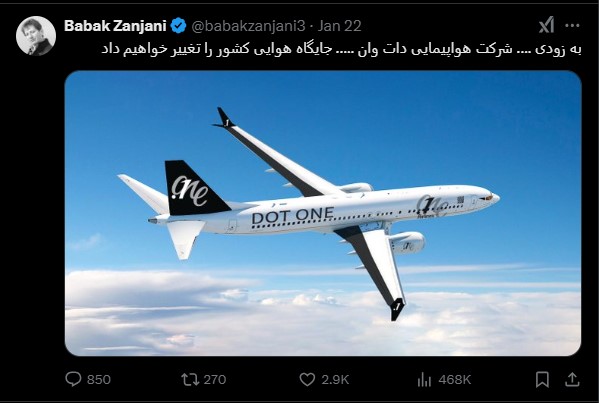The width and height of the screenshot is (599, 403).
Task: Open the three-dot more options menu
Action: pyautogui.click(x=572, y=26)
